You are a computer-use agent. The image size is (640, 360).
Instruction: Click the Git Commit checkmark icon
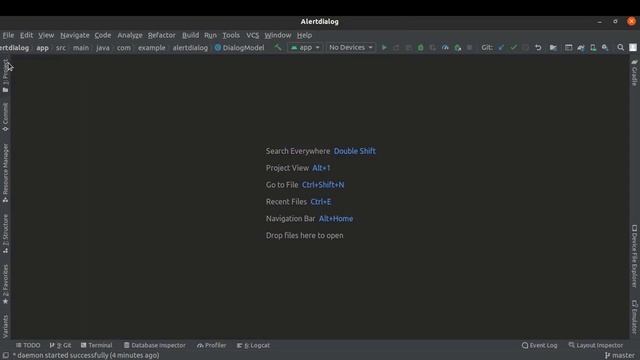(x=513, y=48)
